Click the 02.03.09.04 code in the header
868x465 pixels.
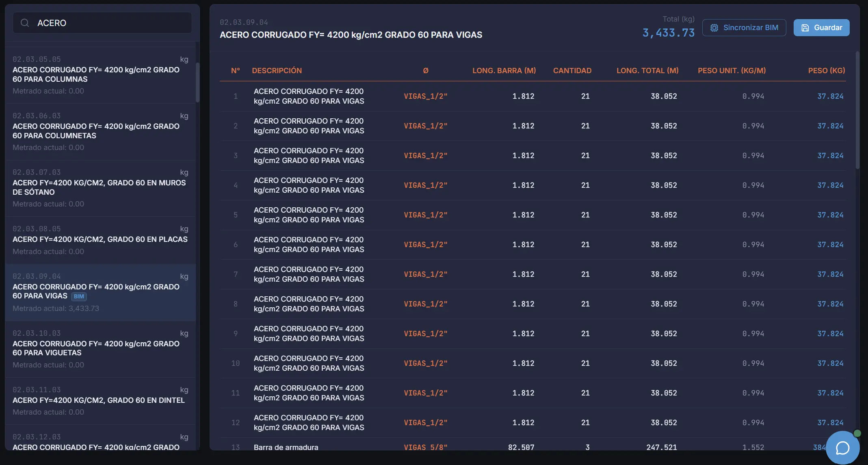point(244,22)
